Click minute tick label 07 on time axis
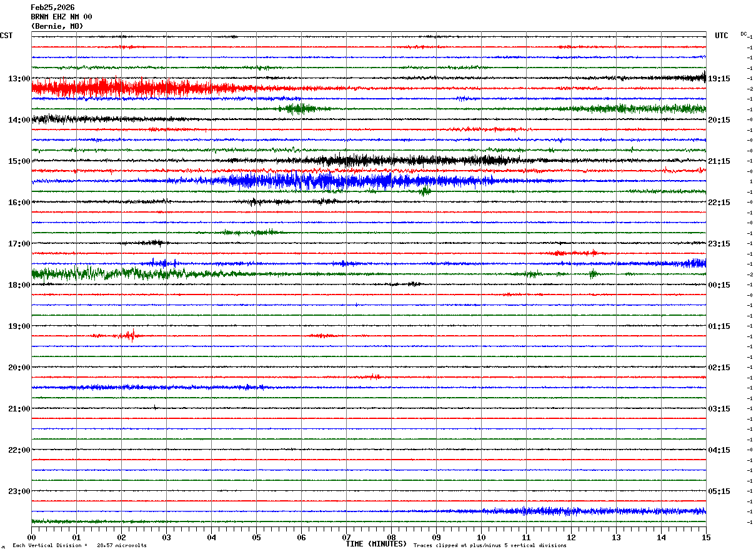756x554 pixels. tap(346, 537)
